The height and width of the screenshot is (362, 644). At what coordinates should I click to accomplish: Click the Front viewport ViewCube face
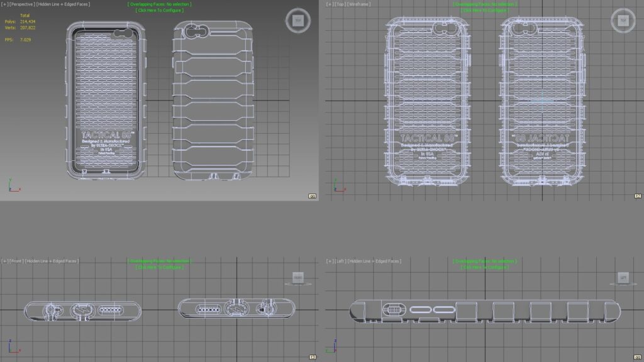pyautogui.click(x=298, y=277)
